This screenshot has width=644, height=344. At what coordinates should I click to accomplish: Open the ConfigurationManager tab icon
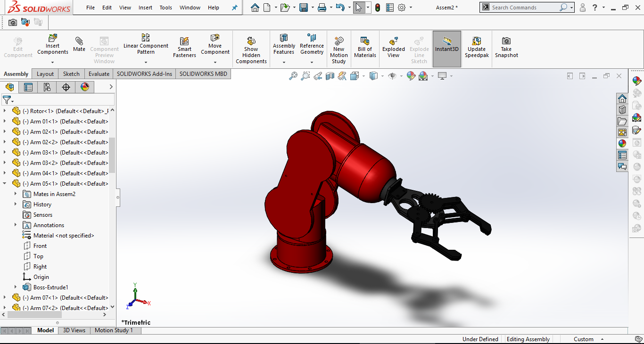47,87
